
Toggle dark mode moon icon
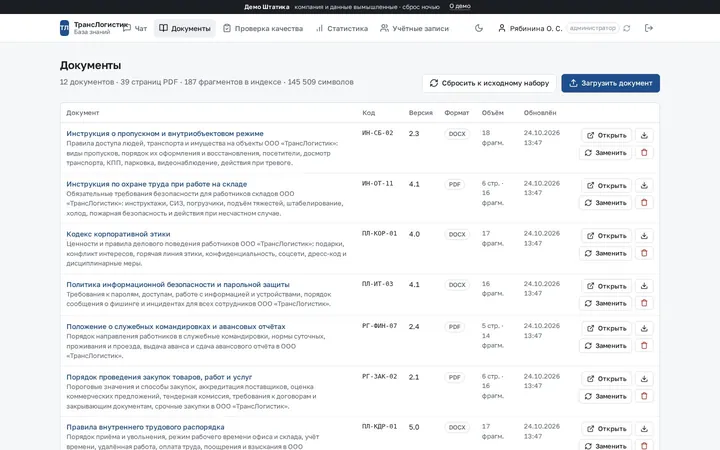click(479, 28)
